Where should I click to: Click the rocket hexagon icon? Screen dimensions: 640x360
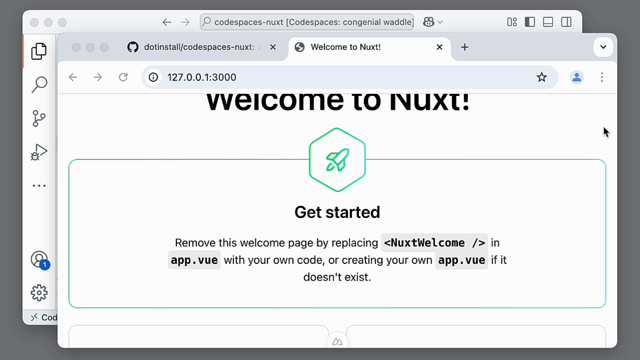tap(337, 160)
